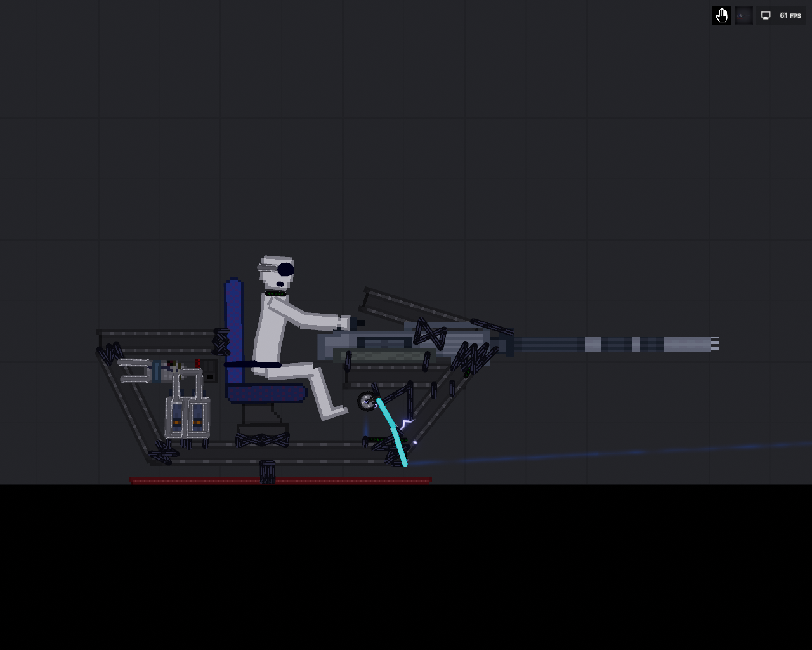The image size is (812, 650).
Task: Open the contraption thumbnail beside the hand tool
Action: (x=743, y=15)
